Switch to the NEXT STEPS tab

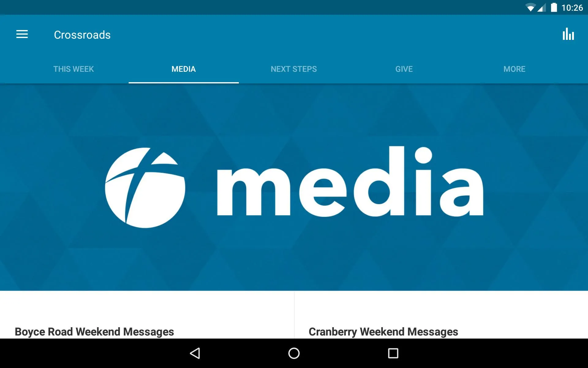[294, 69]
